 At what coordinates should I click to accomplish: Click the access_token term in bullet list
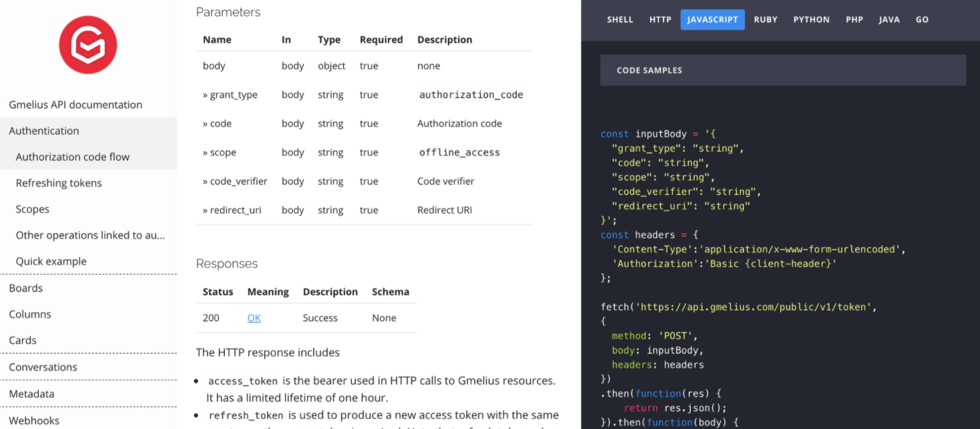[x=243, y=381]
